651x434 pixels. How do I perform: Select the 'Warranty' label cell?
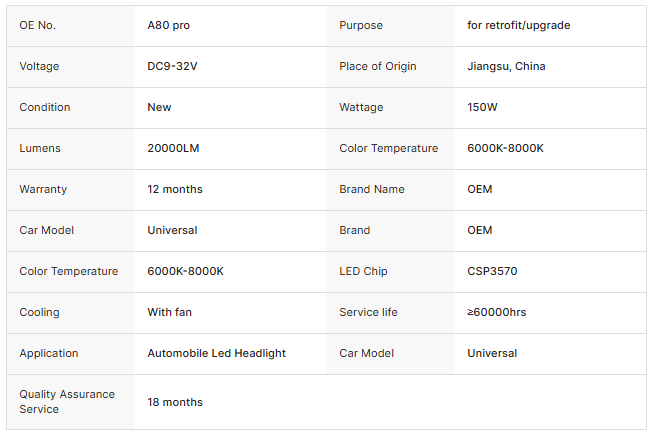[x=45, y=189]
